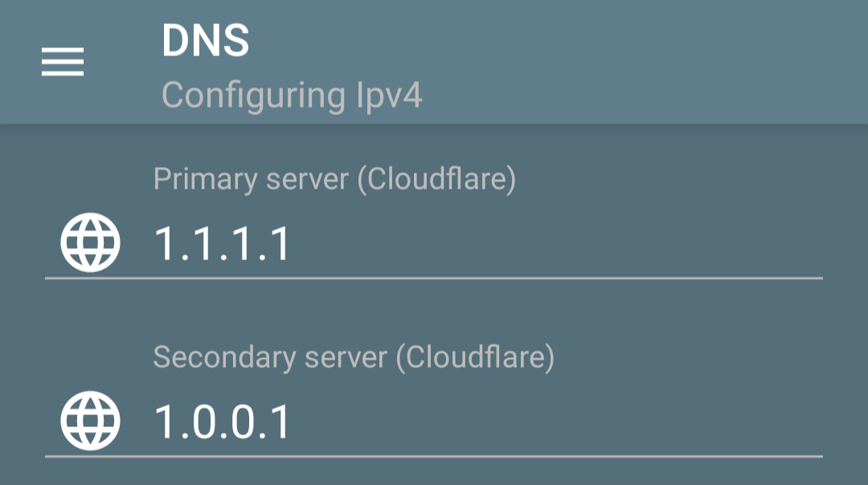Click the globe icon beside secondary server
Viewport: 868px width, 485px height.
(90, 420)
